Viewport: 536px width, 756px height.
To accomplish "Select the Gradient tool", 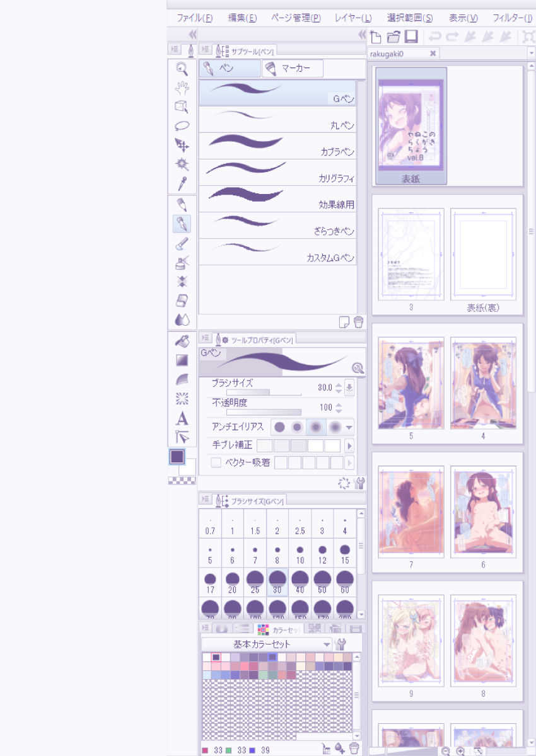I will (182, 360).
